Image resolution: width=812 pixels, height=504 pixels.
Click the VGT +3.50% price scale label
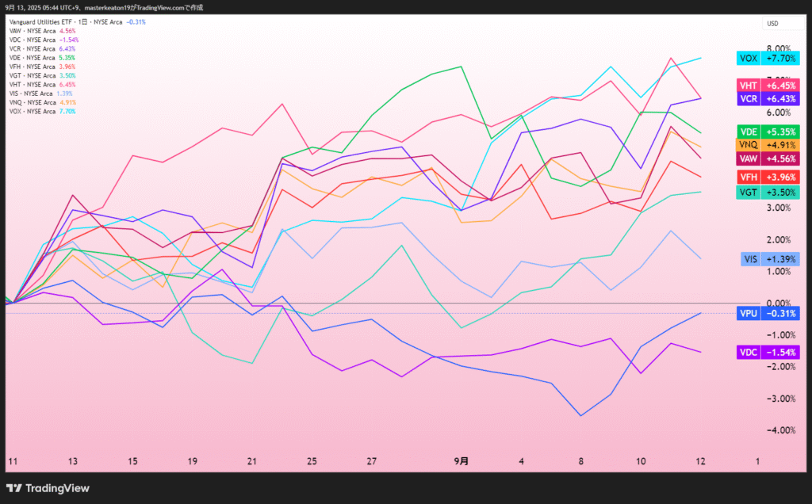pyautogui.click(x=768, y=193)
